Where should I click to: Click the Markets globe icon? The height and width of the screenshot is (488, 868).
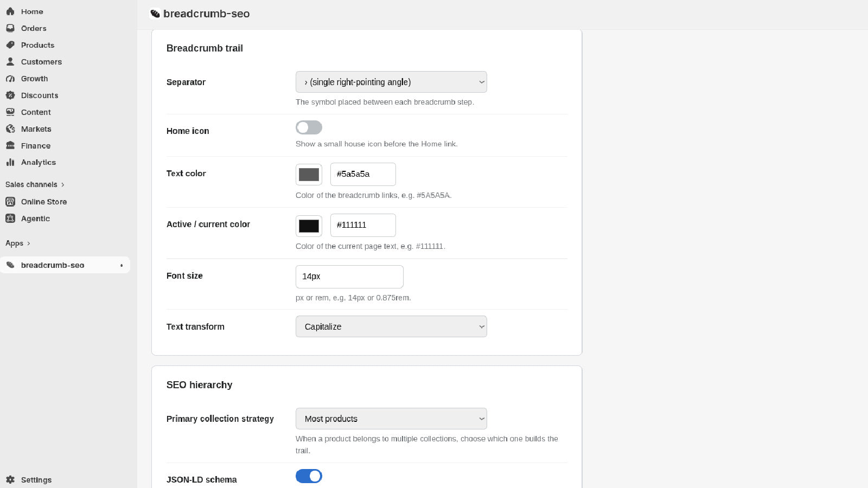10,129
